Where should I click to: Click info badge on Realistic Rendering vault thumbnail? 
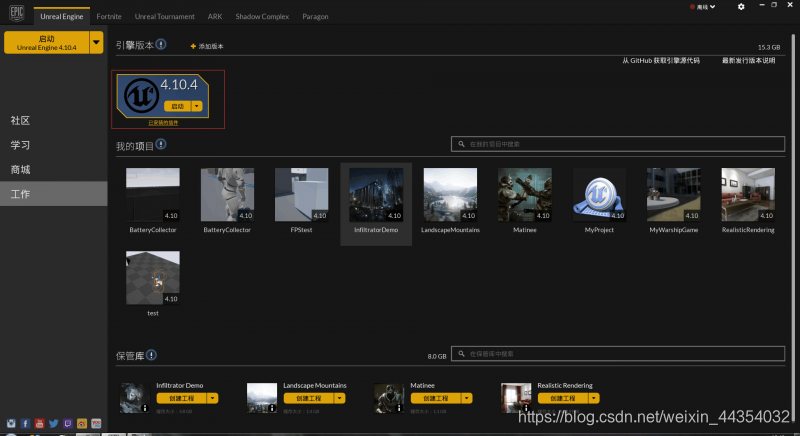[526, 408]
